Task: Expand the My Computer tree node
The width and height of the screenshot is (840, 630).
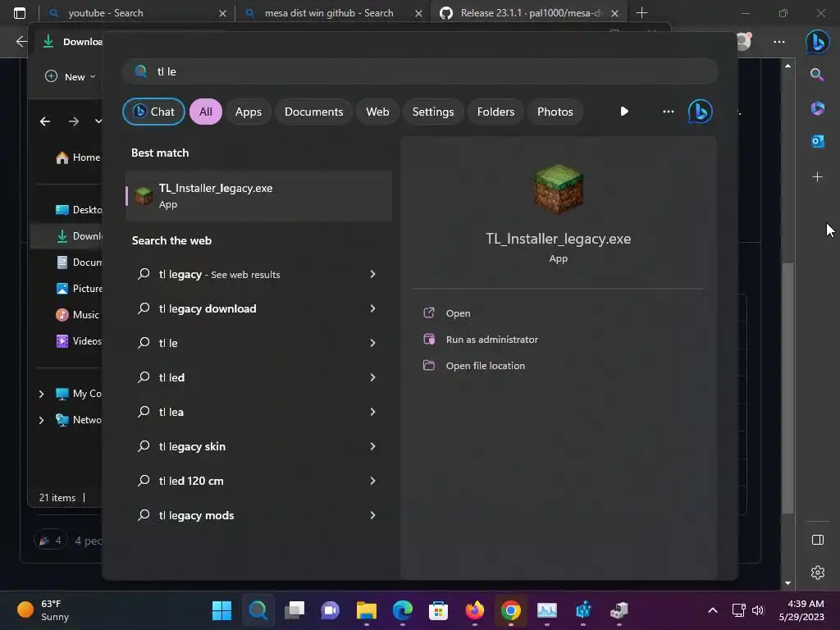Action: [x=41, y=394]
